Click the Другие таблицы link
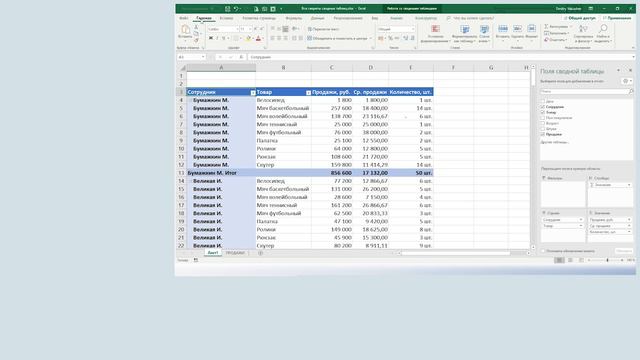 (x=555, y=142)
